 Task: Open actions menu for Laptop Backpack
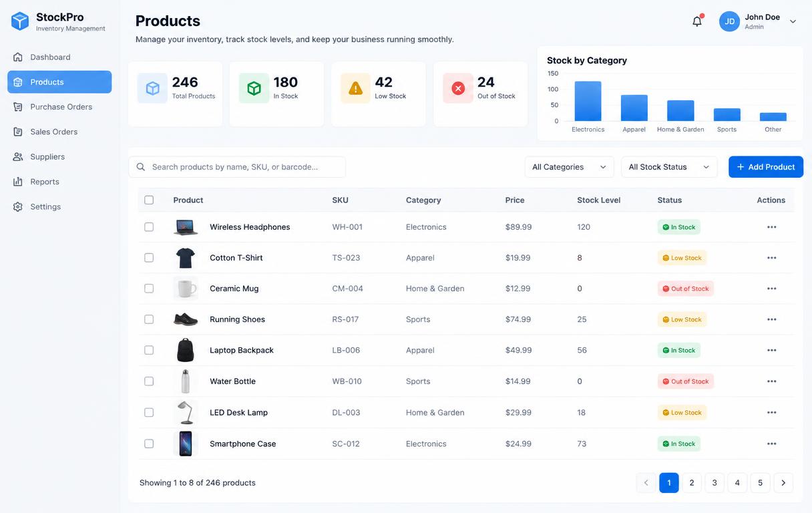pyautogui.click(x=771, y=350)
